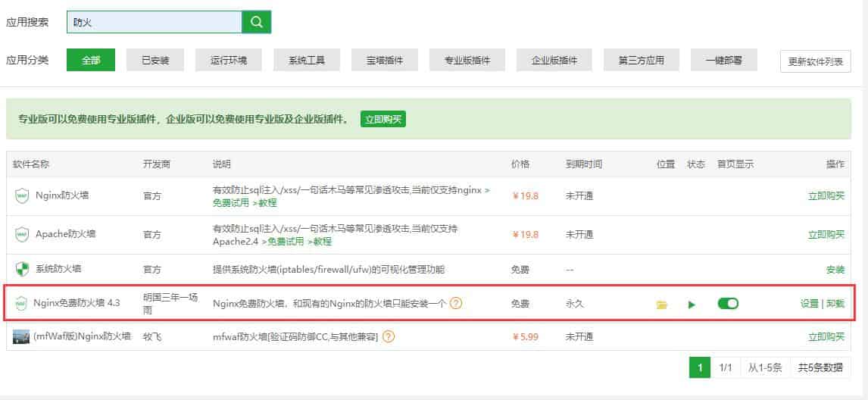This screenshot has height=400, width=868.
Task: Open the 一键部署 category tab
Action: point(723,61)
